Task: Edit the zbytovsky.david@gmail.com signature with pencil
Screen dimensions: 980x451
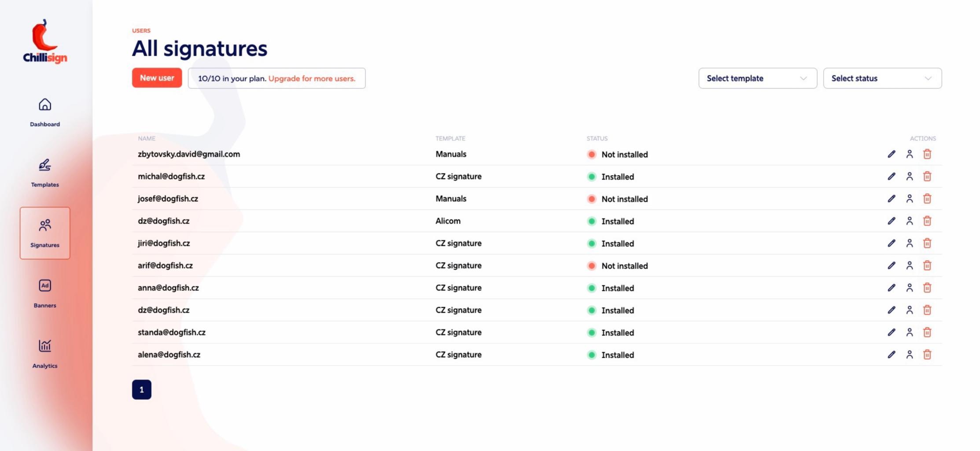Action: [x=891, y=154]
